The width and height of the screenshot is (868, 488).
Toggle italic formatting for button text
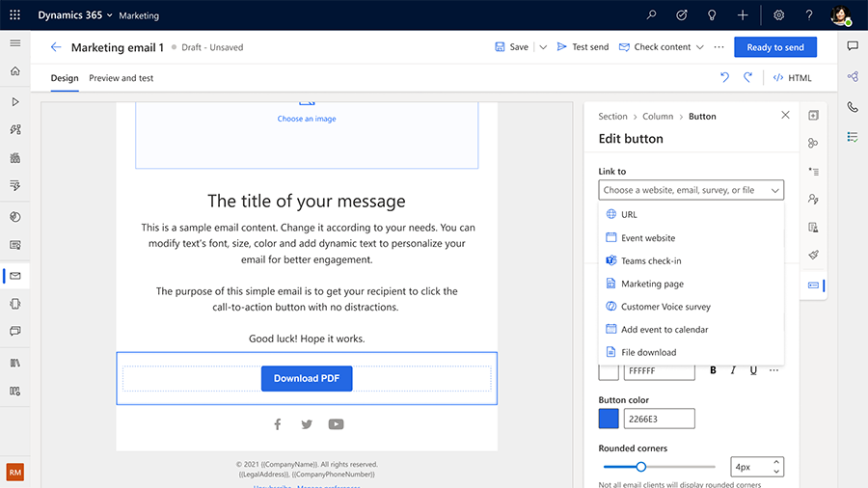[x=733, y=370]
